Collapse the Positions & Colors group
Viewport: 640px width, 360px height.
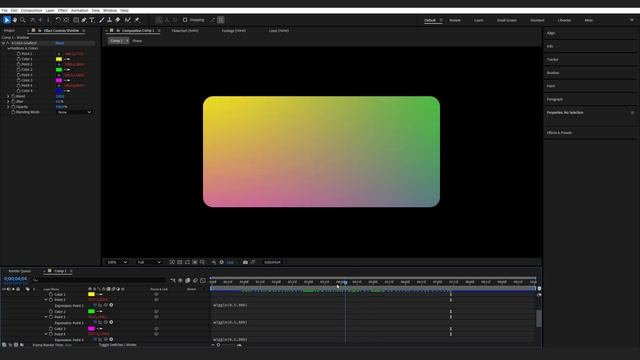pos(8,48)
